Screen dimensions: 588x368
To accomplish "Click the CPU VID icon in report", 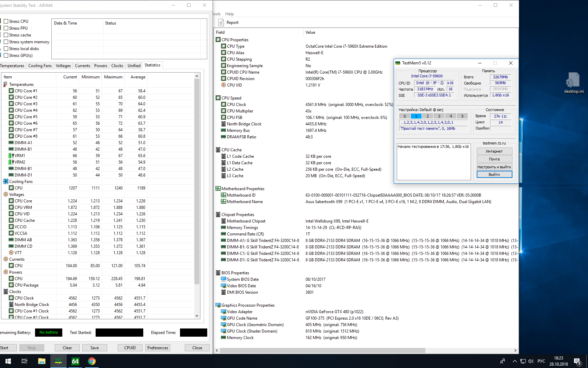I will click(224, 85).
